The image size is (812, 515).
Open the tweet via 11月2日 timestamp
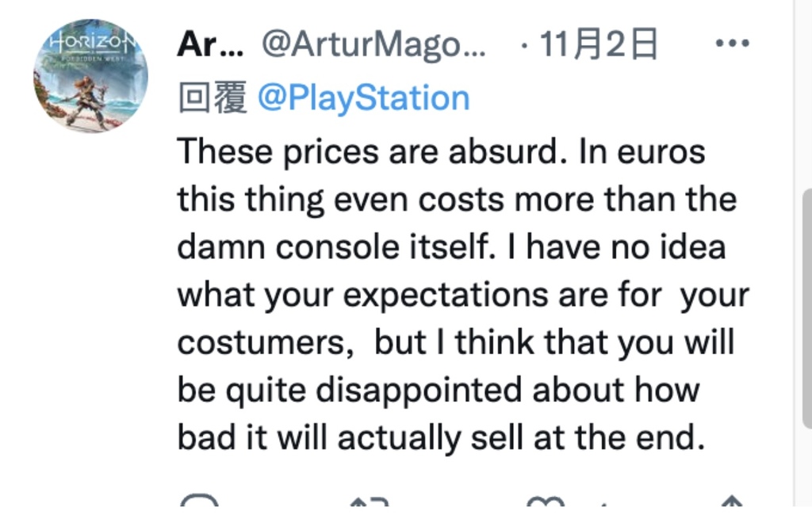click(x=599, y=45)
